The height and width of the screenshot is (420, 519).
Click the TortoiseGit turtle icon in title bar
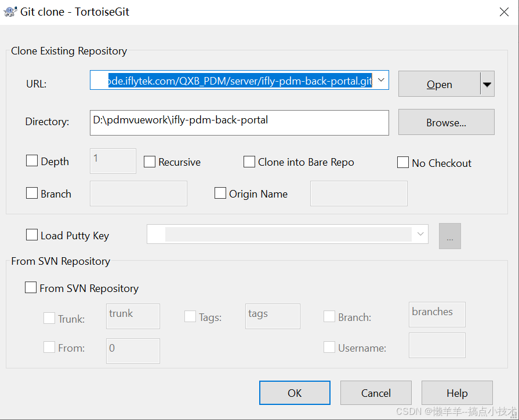[x=10, y=12]
